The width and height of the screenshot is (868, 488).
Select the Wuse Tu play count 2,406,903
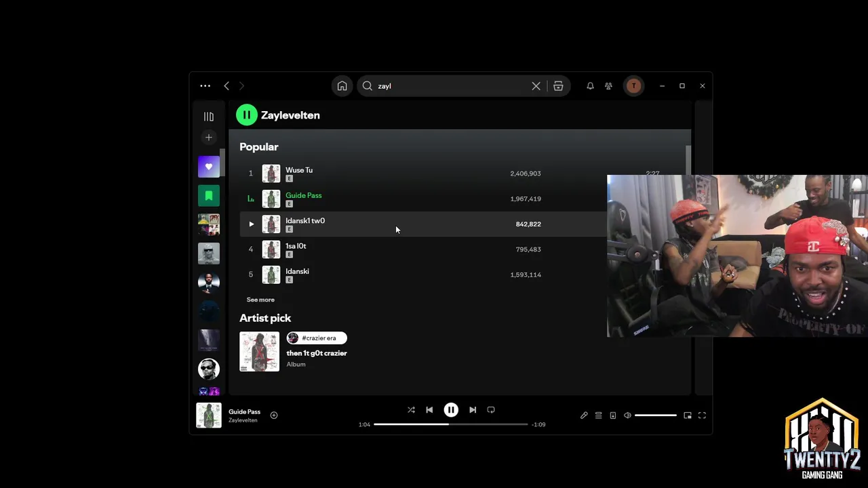tap(526, 174)
